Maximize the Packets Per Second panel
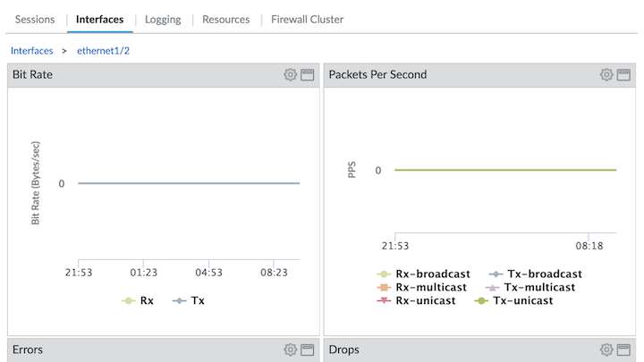 624,75
